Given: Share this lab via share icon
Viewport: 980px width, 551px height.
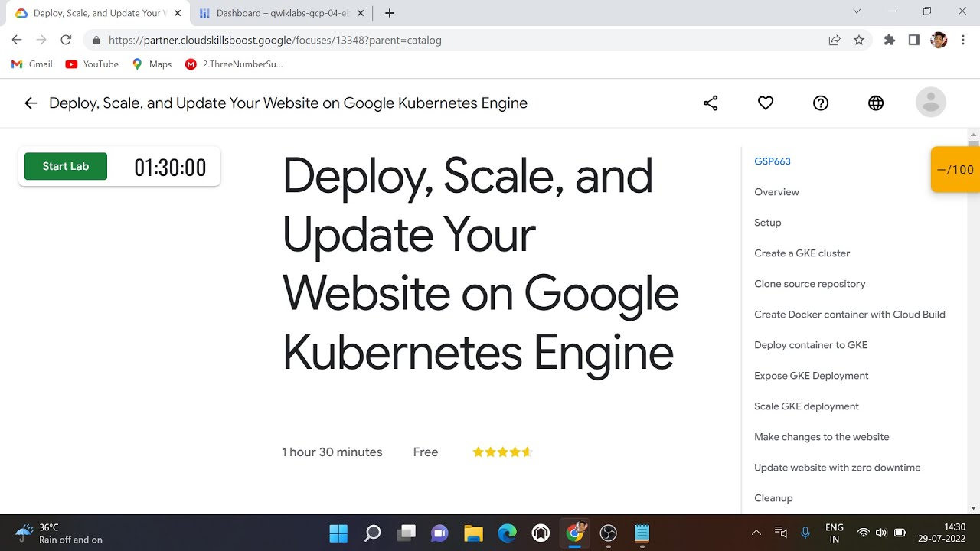Looking at the screenshot, I should (710, 103).
